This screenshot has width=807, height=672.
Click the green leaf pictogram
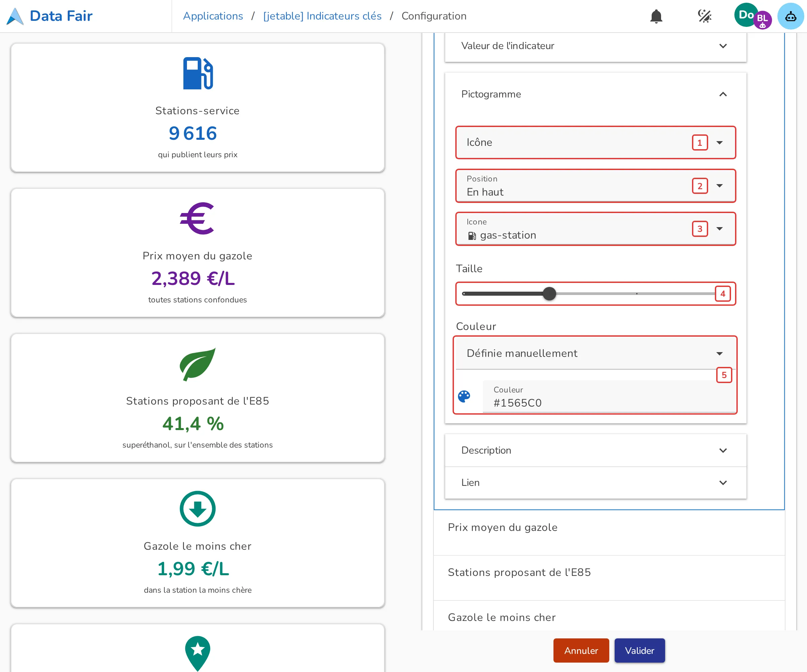pyautogui.click(x=197, y=364)
